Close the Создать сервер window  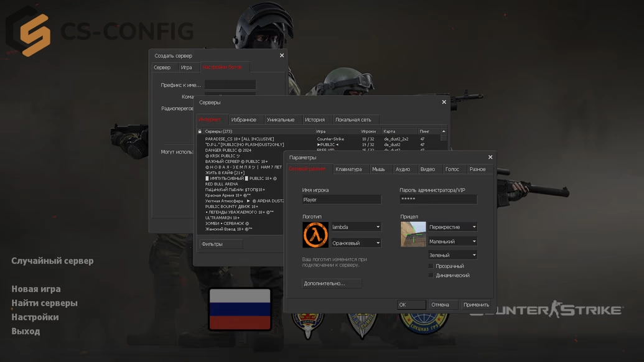(282, 55)
